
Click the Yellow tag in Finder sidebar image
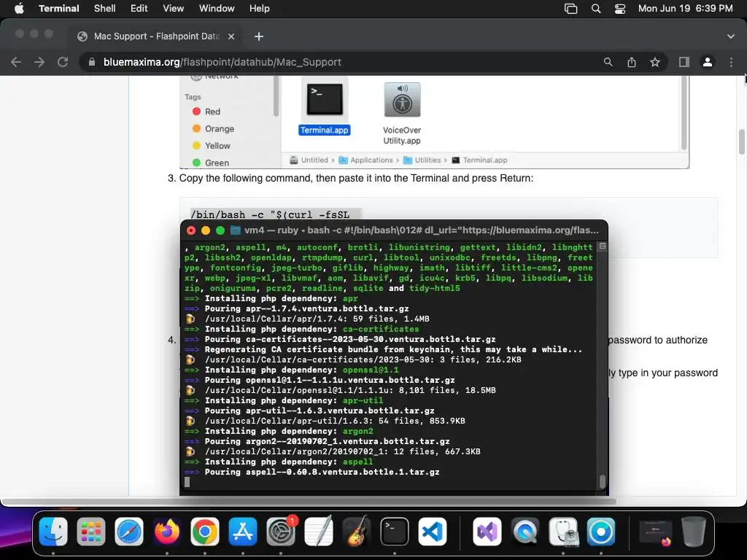tap(211, 146)
